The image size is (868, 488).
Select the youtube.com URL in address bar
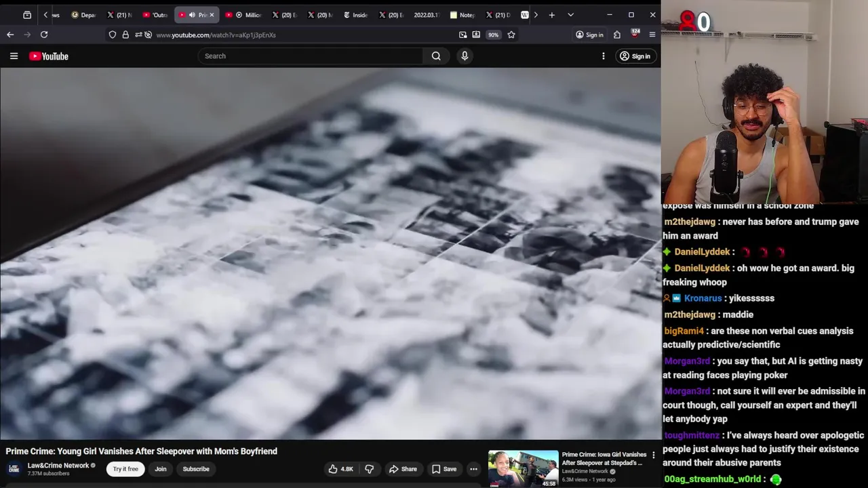coord(216,35)
